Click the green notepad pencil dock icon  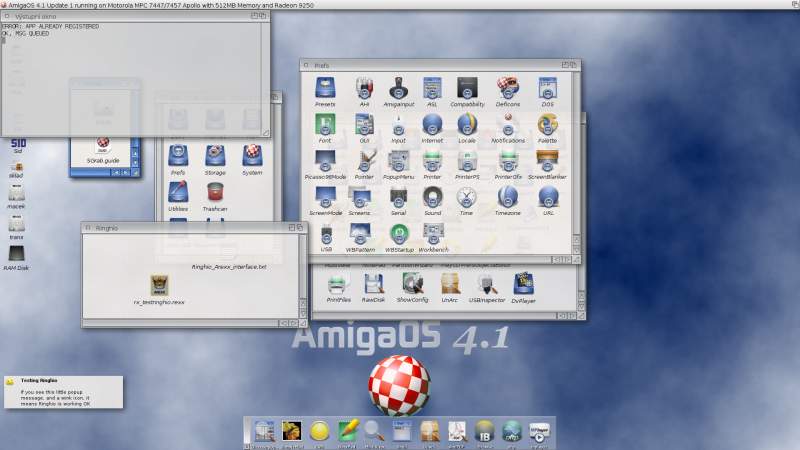[x=348, y=431]
